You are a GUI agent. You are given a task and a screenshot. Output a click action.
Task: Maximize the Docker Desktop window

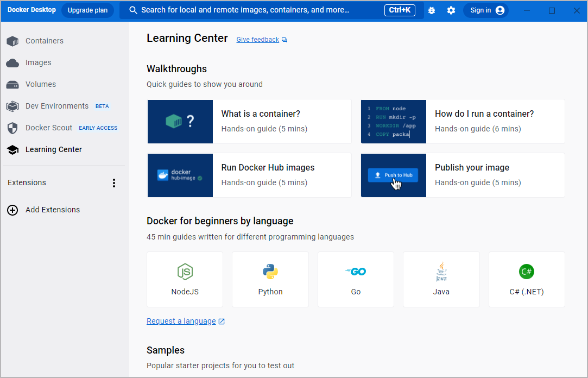click(x=552, y=10)
